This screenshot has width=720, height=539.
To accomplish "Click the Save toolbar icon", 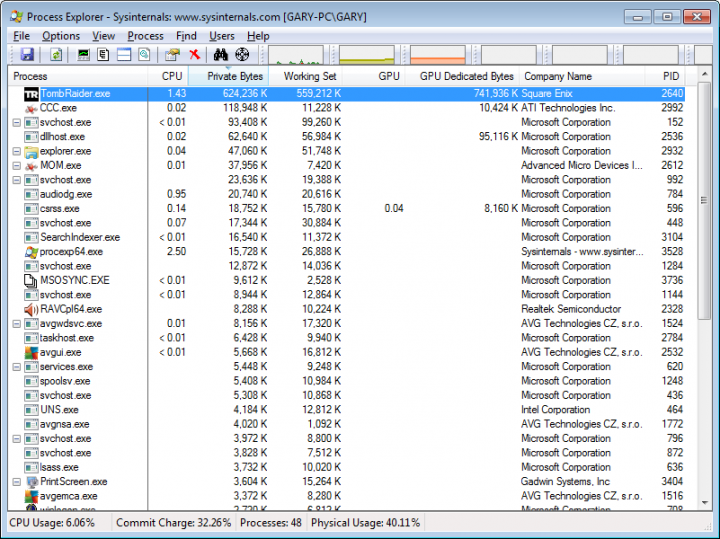I will tap(28, 55).
